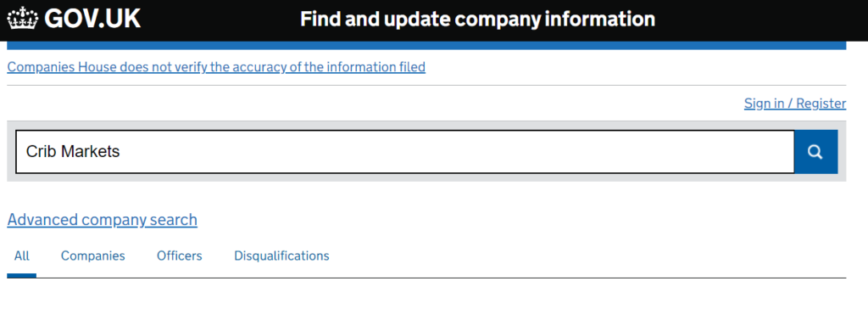Image resolution: width=868 pixels, height=326 pixels.
Task: Open Advanced company search
Action: (103, 220)
